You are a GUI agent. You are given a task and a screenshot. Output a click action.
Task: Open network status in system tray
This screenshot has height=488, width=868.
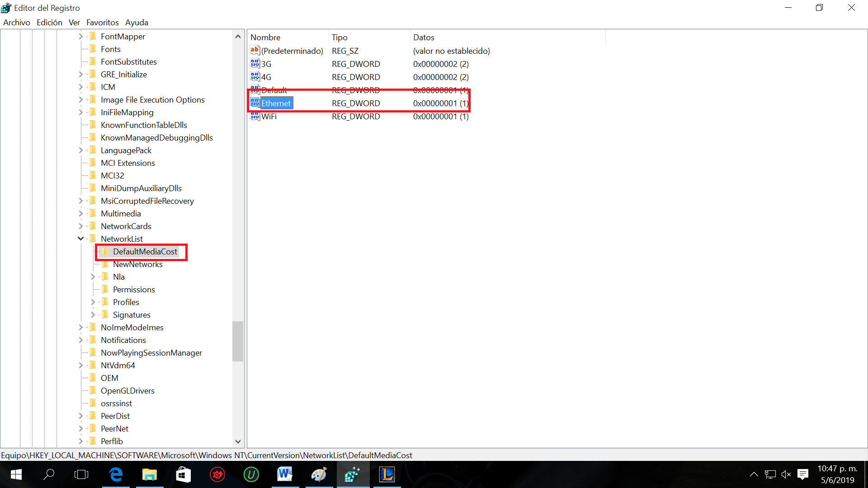click(770, 474)
